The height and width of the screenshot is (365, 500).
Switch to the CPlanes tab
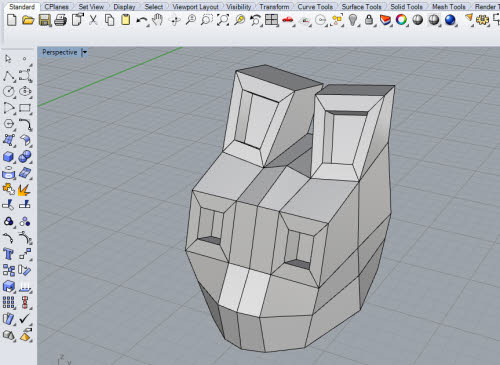click(56, 7)
